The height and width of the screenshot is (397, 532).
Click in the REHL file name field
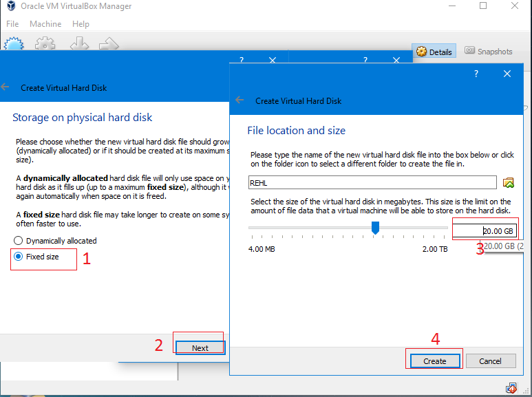(x=372, y=182)
